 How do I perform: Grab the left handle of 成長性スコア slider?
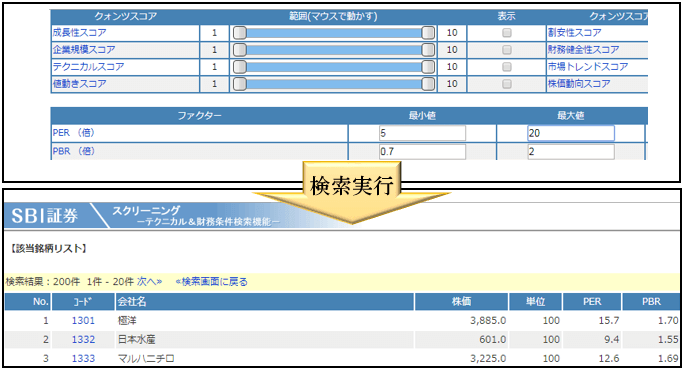pyautogui.click(x=239, y=33)
